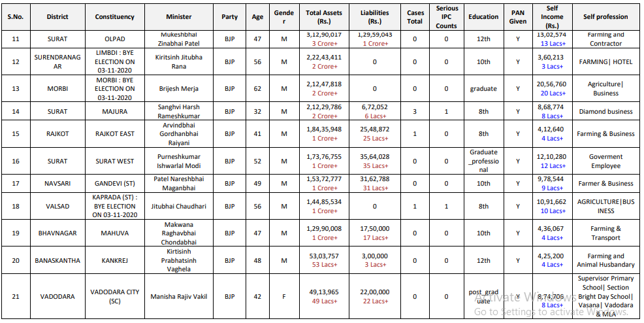Select the 'Minister' column header

coord(178,16)
